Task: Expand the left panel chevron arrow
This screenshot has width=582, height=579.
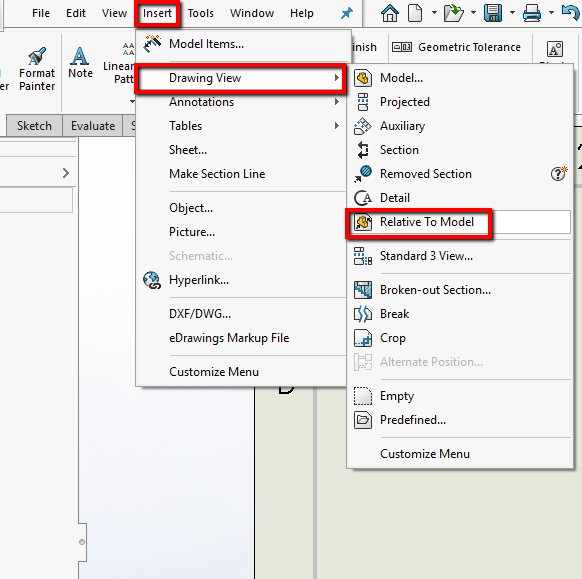Action: (66, 173)
